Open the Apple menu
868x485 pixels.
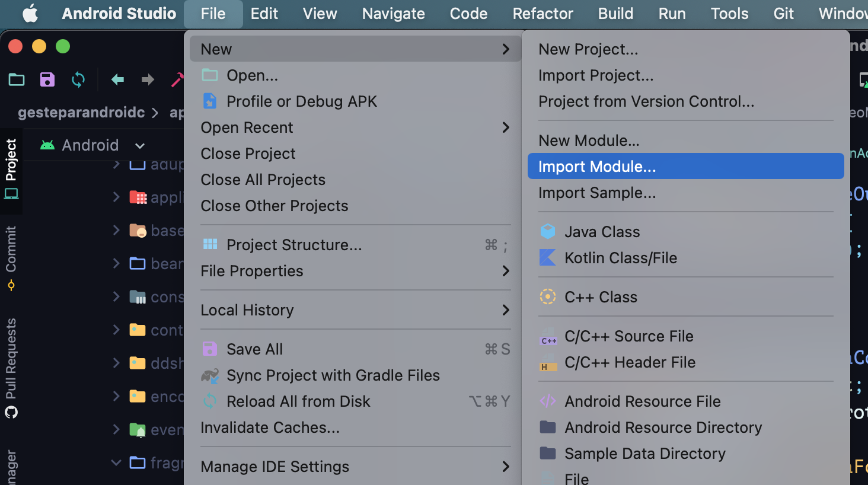click(x=30, y=14)
